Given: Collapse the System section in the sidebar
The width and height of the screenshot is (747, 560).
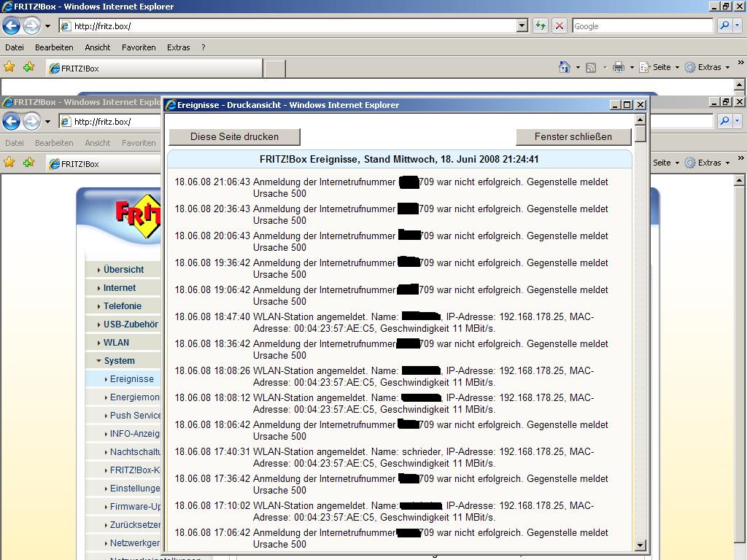Looking at the screenshot, I should [118, 361].
